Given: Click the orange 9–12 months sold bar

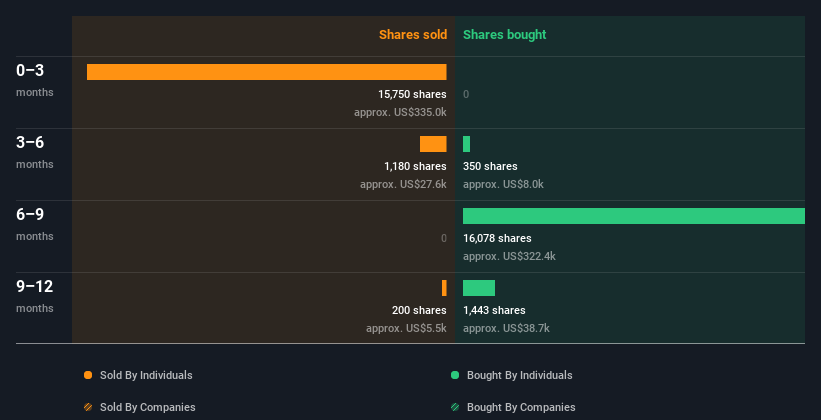Looking at the screenshot, I should 444,288.
